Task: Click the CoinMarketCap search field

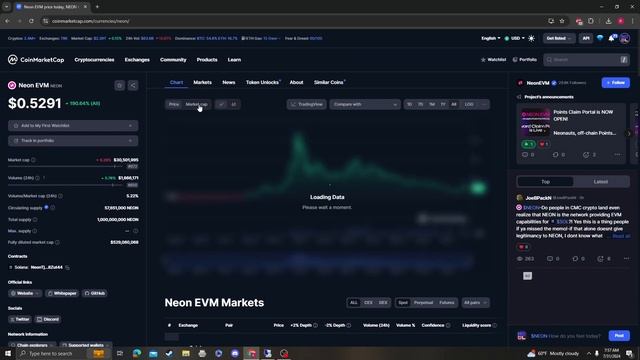Action: [x=586, y=60]
